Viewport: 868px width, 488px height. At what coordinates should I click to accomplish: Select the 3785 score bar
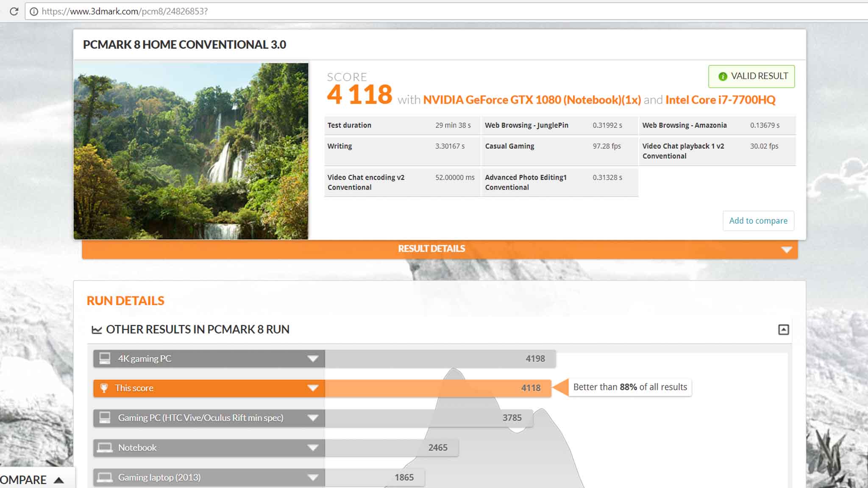[x=429, y=418]
